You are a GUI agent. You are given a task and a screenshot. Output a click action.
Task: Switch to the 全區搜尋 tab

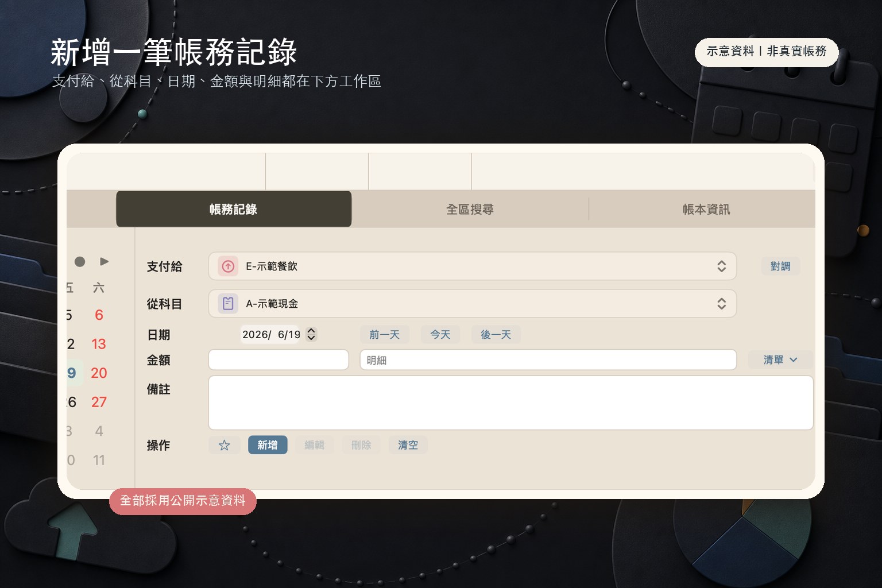click(470, 209)
